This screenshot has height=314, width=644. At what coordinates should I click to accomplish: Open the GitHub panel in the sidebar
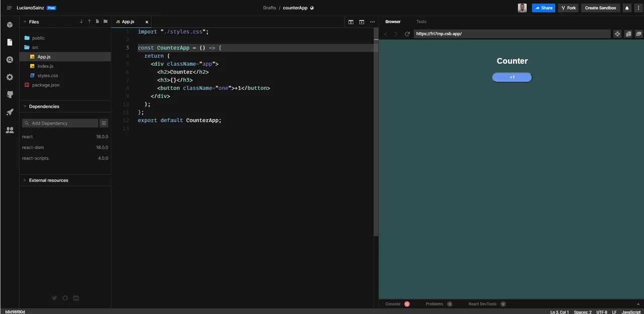(x=10, y=94)
